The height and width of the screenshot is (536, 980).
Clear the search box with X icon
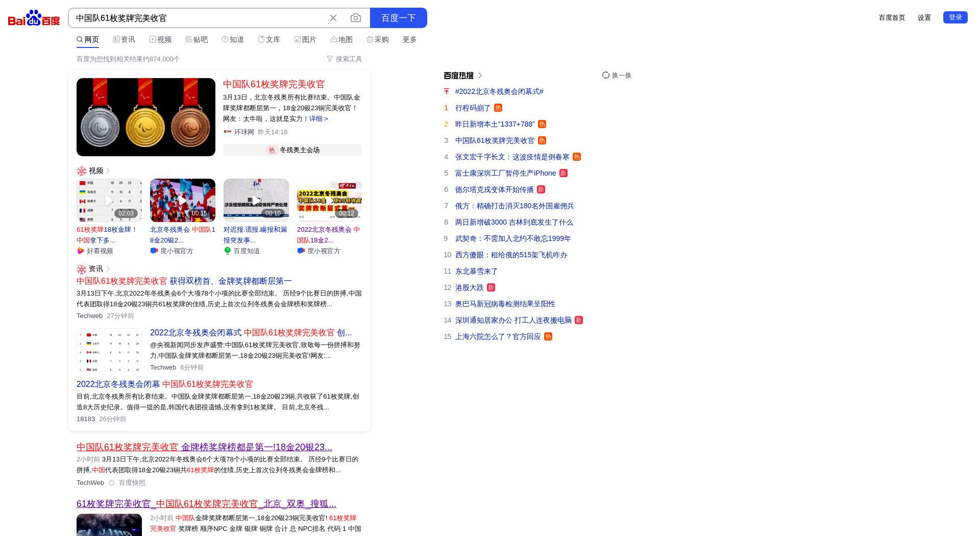point(333,18)
